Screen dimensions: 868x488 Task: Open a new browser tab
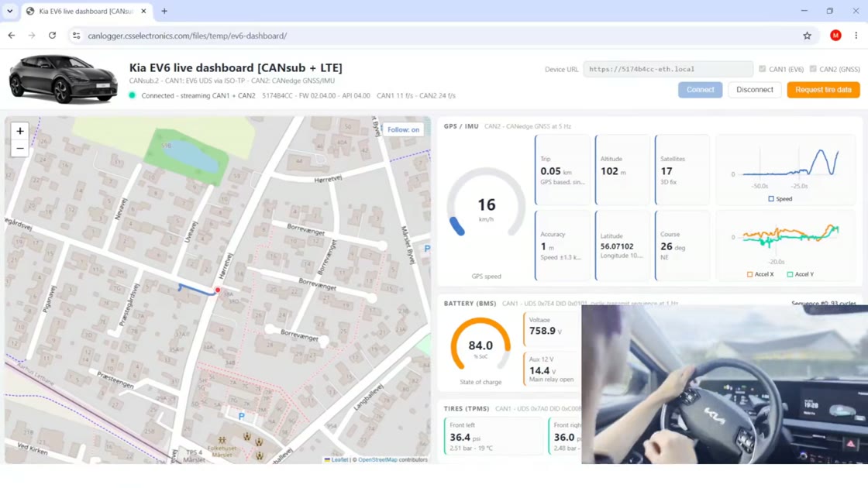[164, 11]
